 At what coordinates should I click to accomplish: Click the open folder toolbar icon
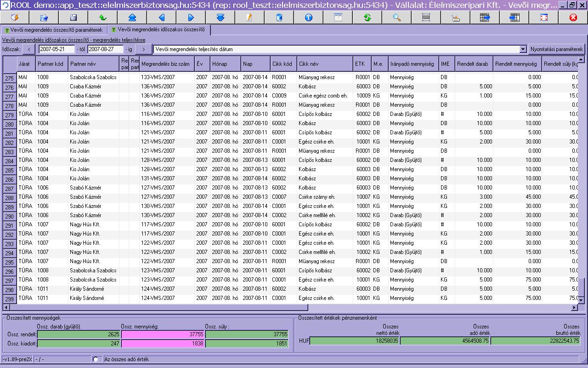click(44, 17)
